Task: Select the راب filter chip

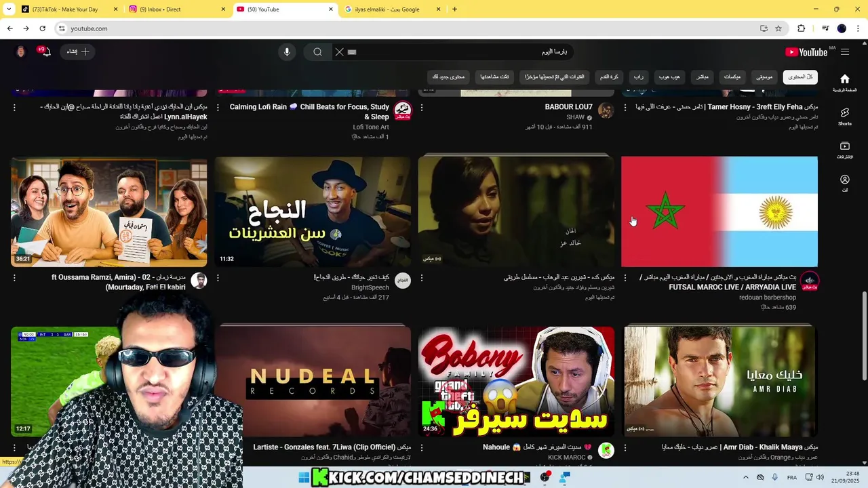Action: coord(638,77)
